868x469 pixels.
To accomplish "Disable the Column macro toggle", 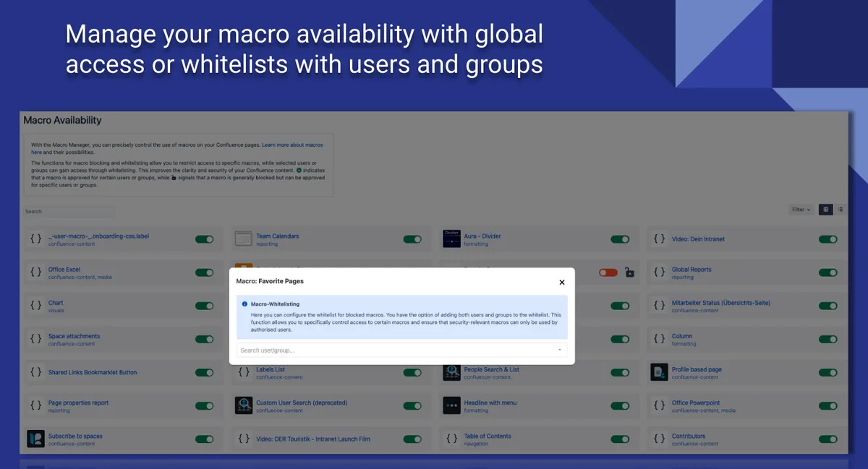I will pos(828,339).
